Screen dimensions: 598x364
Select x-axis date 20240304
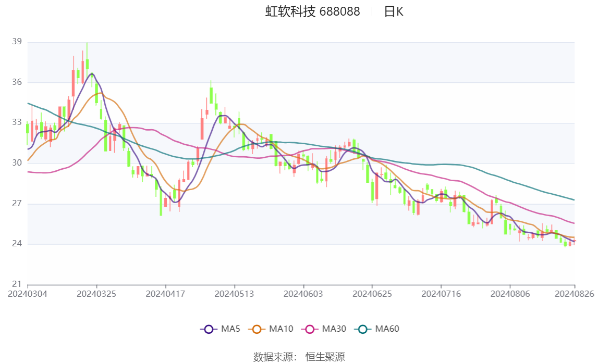point(28,294)
